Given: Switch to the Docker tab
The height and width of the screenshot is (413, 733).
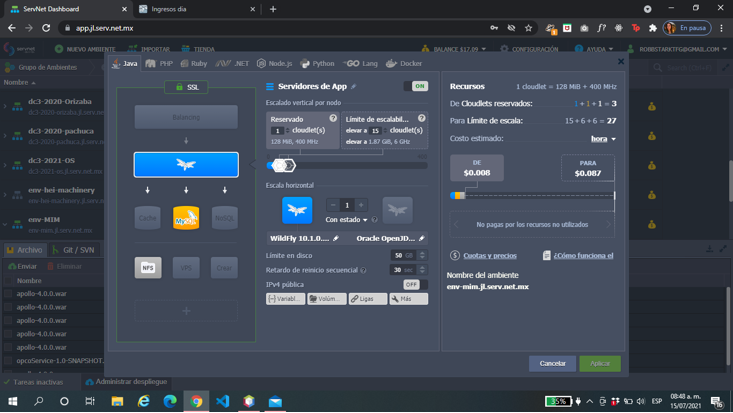Looking at the screenshot, I should (404, 63).
